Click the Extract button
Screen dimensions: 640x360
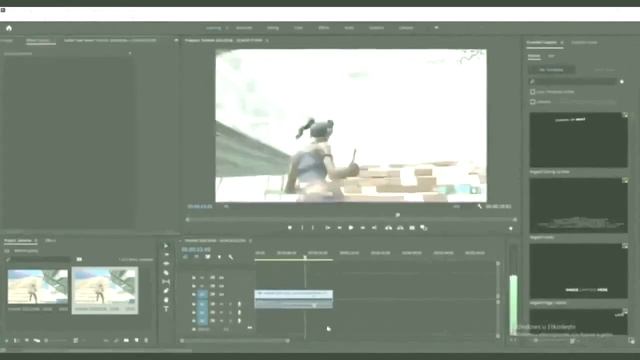[x=400, y=228]
